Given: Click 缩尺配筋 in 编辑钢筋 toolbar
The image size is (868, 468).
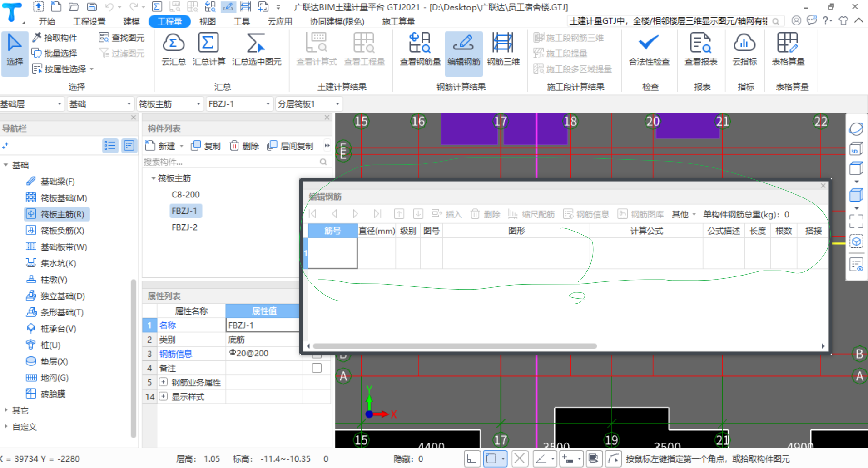Looking at the screenshot, I should pyautogui.click(x=531, y=214).
